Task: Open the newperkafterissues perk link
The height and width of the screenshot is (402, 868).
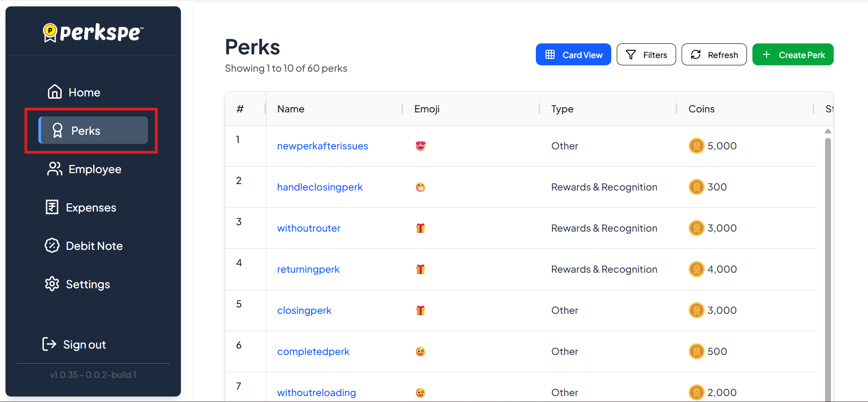Action: click(x=323, y=146)
